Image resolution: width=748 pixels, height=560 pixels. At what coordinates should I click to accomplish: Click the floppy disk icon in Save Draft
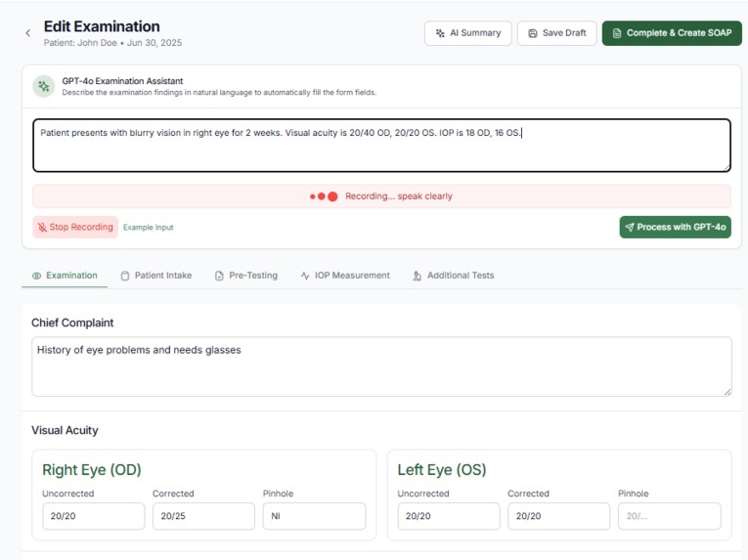pos(533,33)
